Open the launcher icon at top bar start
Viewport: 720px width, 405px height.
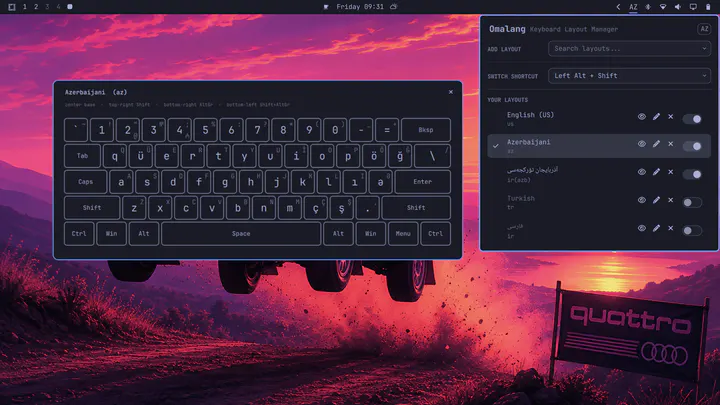[x=12, y=7]
